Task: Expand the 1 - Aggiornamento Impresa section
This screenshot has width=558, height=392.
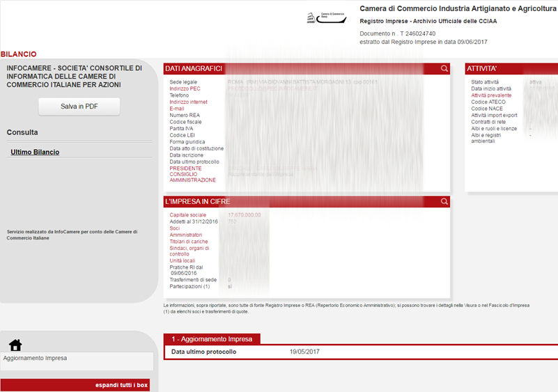Action: pyautogui.click(x=212, y=338)
